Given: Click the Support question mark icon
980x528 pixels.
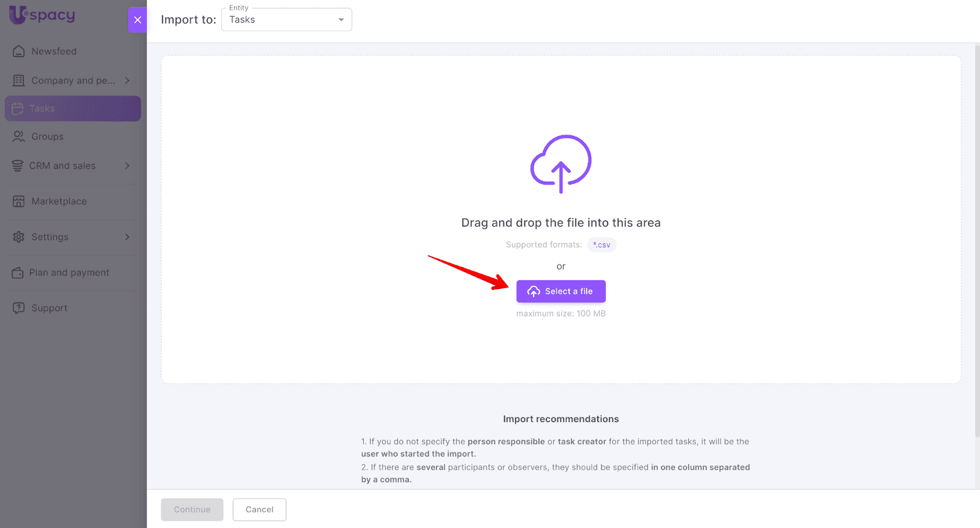Looking at the screenshot, I should [x=19, y=308].
